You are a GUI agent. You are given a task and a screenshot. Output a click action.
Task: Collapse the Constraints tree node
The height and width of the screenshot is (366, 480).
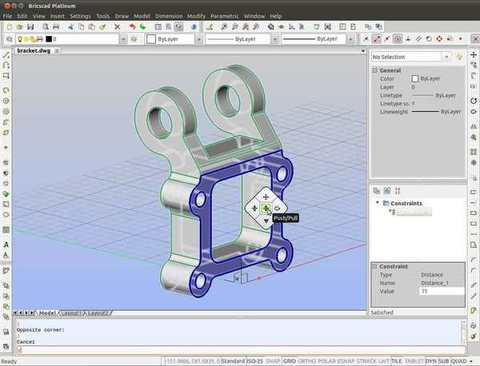point(378,203)
